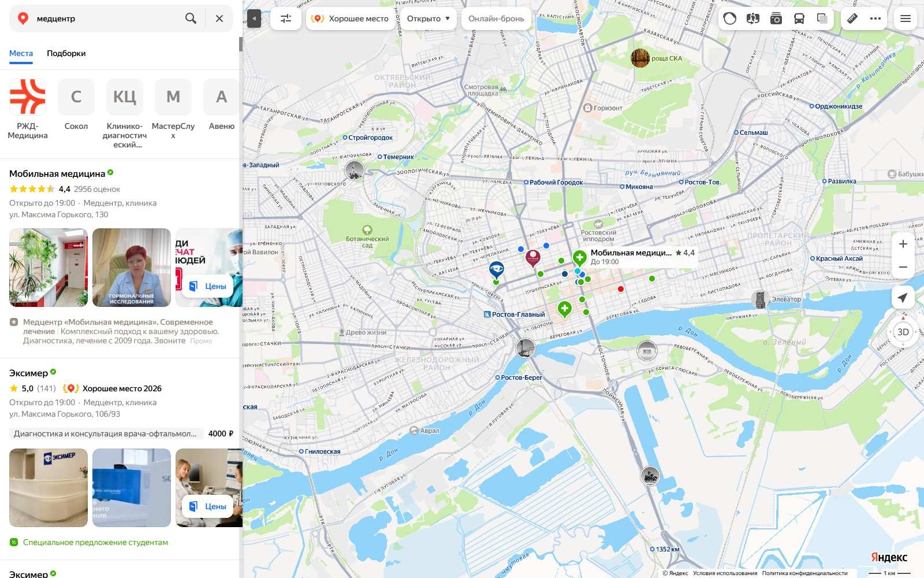Locate my position on map

(903, 298)
